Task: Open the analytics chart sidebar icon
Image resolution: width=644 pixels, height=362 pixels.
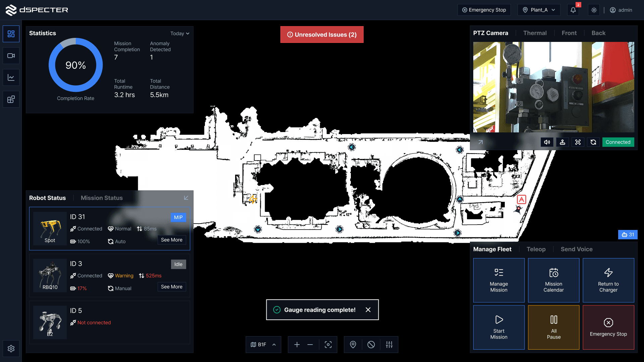Action: 11,77
